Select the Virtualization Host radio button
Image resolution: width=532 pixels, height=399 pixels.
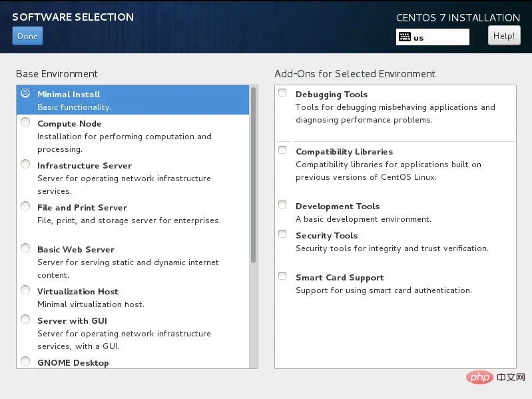pos(25,290)
